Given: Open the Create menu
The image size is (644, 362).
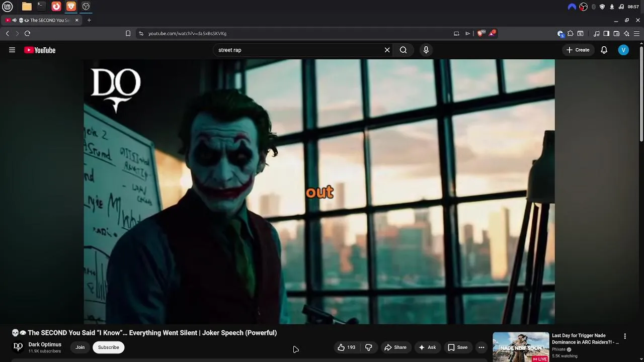Looking at the screenshot, I should click(x=578, y=50).
